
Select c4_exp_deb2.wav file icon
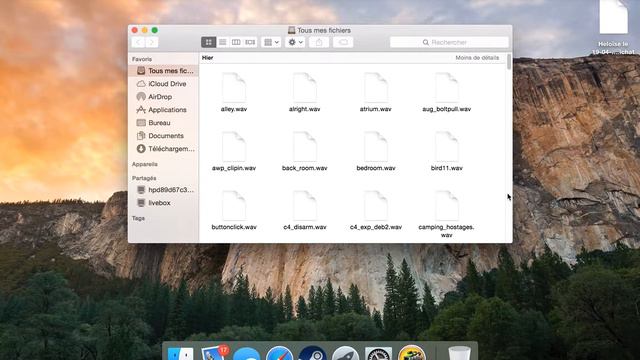[376, 205]
